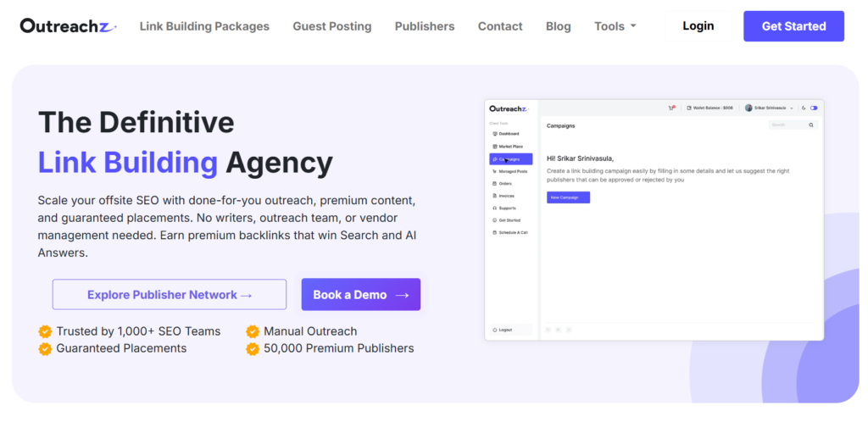Click the Supports headset icon
This screenshot has width=868, height=422.
click(495, 208)
